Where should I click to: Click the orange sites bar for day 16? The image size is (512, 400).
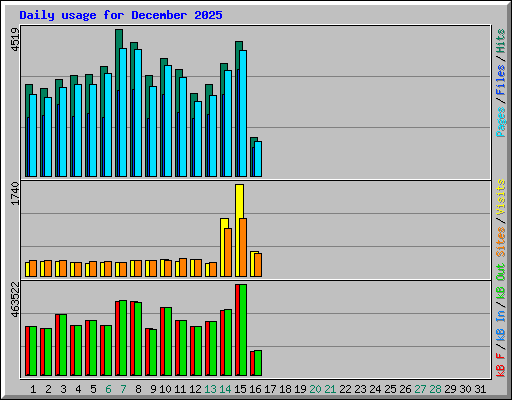(x=258, y=265)
